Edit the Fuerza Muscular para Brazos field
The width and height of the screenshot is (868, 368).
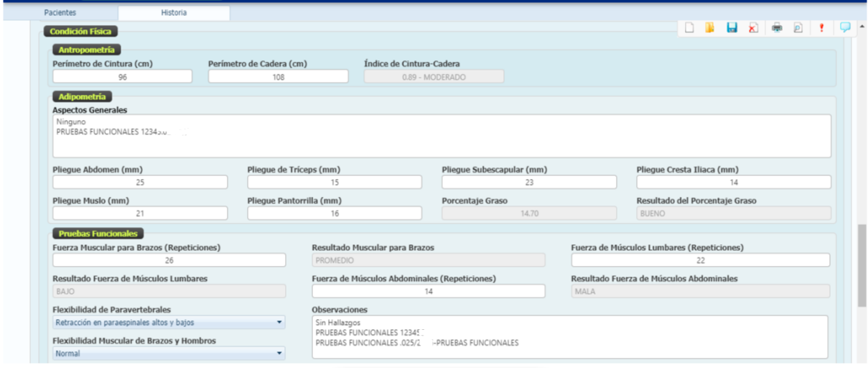(169, 260)
